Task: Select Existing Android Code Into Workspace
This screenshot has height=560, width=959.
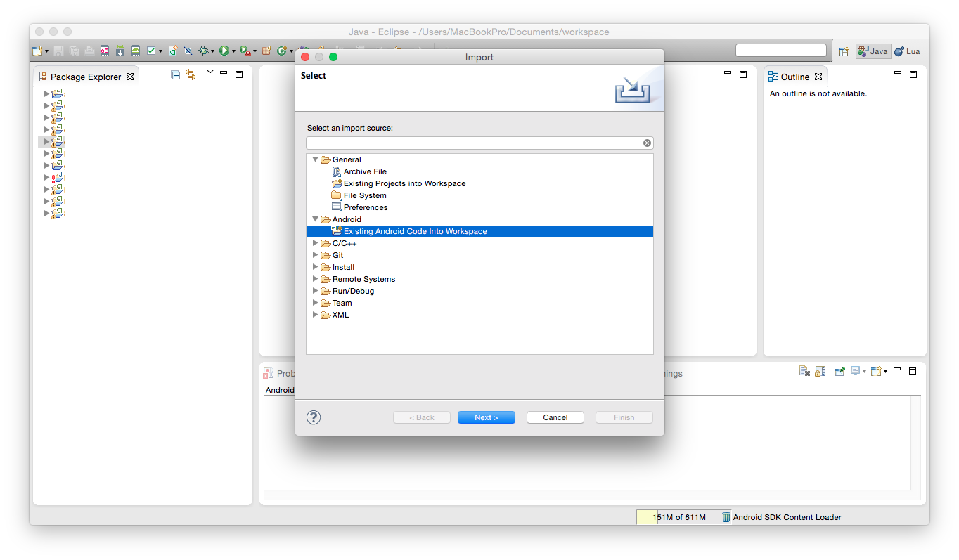Action: click(x=479, y=231)
